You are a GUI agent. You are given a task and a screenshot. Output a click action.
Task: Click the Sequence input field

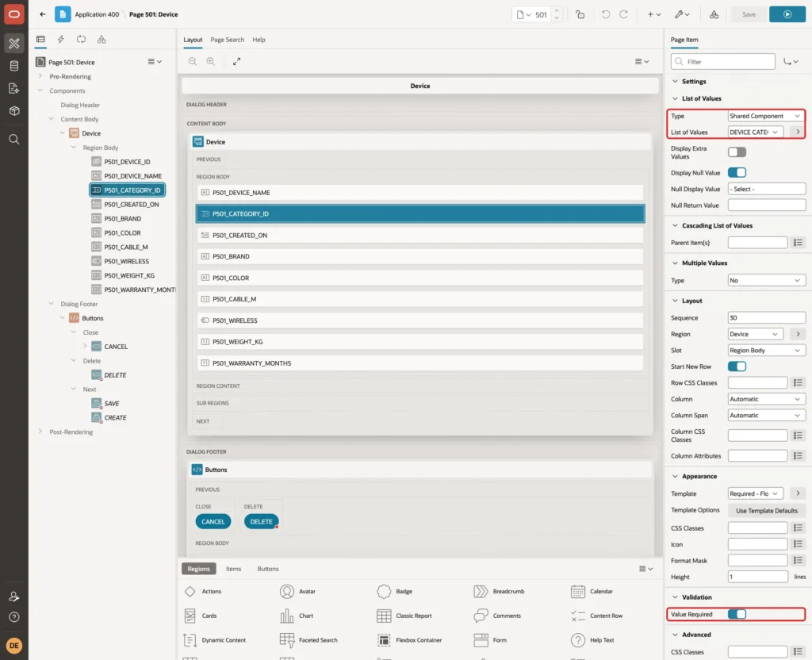767,317
